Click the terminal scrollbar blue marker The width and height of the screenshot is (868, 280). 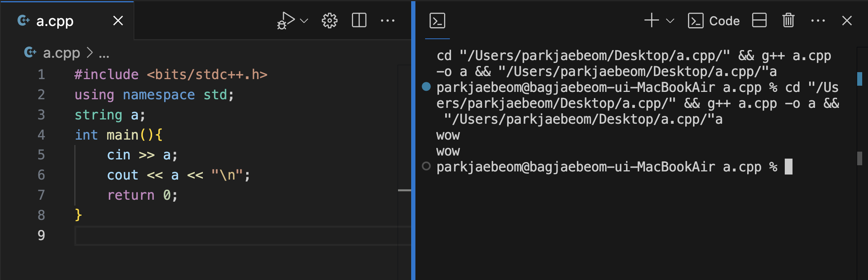coord(860,79)
